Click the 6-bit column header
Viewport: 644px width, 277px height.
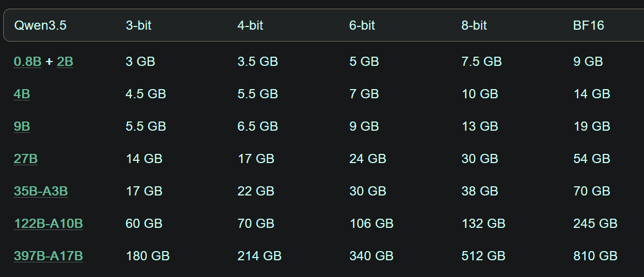tap(362, 25)
